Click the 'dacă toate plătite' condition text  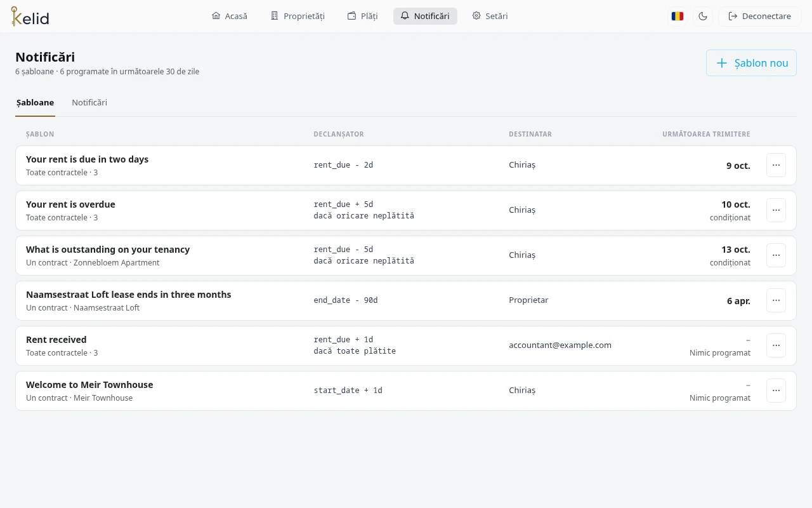[355, 351]
